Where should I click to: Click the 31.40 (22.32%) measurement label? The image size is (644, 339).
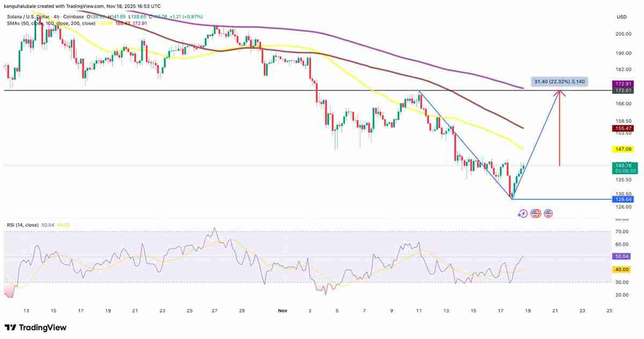pos(560,82)
